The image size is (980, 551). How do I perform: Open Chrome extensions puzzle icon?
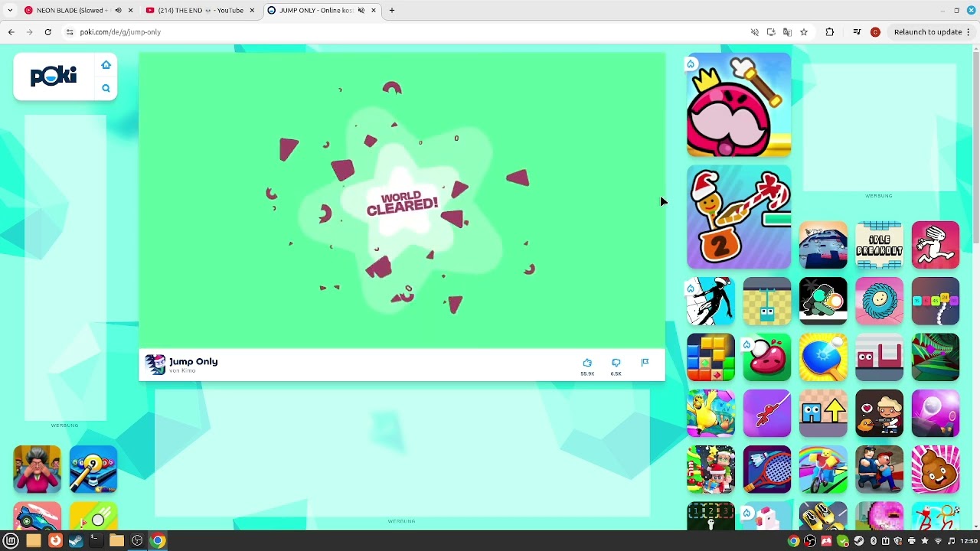point(829,32)
